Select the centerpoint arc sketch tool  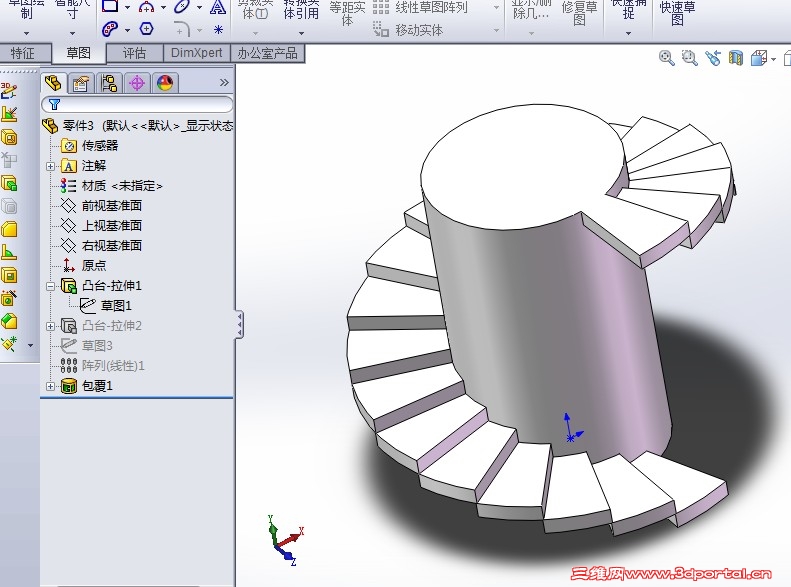[x=146, y=7]
